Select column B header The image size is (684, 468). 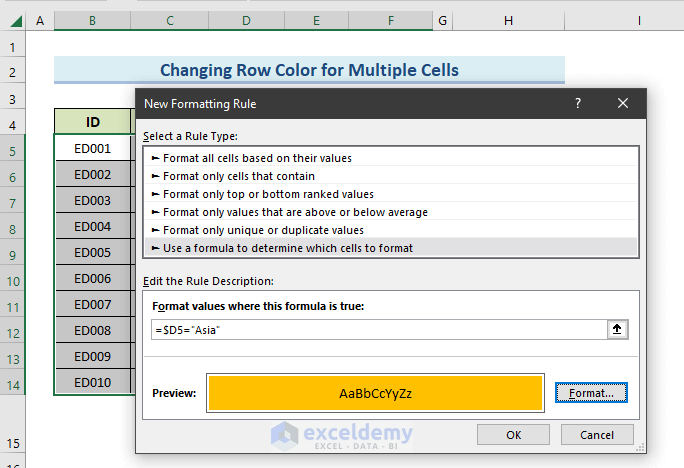pos(92,20)
